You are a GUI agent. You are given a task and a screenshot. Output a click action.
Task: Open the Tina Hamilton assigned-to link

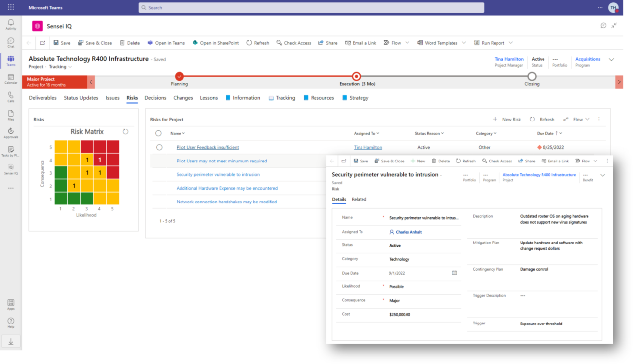368,147
